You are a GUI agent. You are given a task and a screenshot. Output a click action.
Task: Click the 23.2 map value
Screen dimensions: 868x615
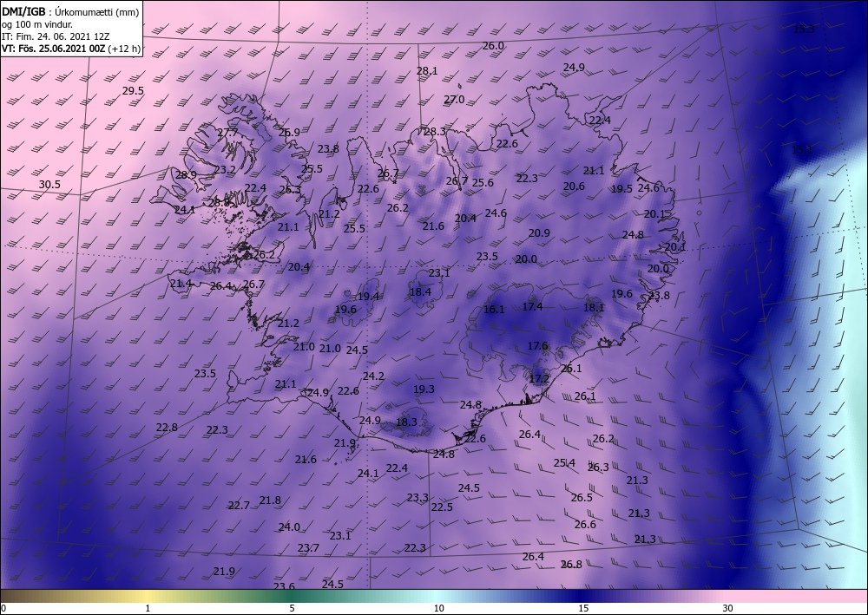(x=225, y=170)
